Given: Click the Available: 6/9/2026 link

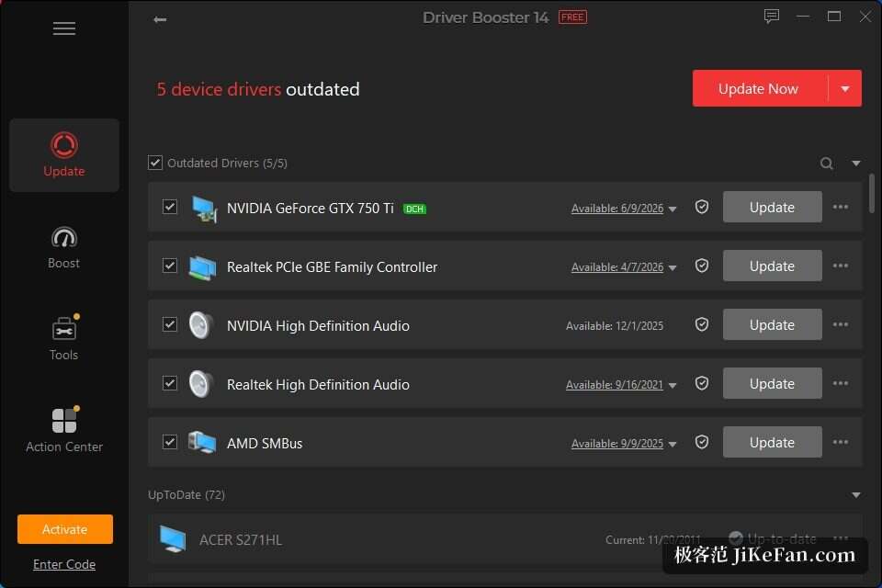Looking at the screenshot, I should [617, 209].
